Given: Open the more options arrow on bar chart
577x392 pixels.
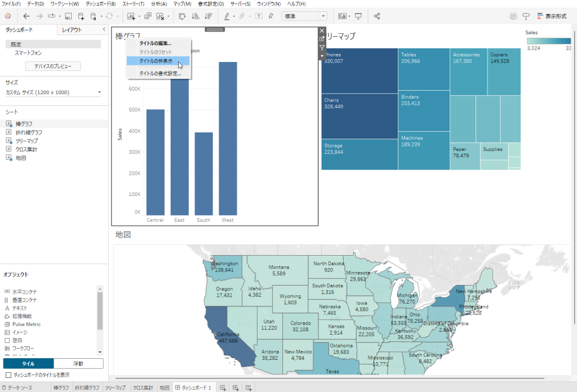Looking at the screenshot, I should (x=322, y=56).
